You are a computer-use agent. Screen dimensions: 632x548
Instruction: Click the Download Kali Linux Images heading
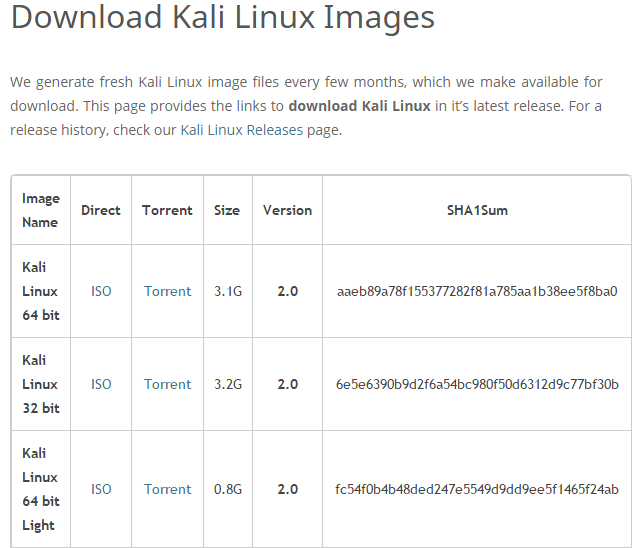pos(222,17)
